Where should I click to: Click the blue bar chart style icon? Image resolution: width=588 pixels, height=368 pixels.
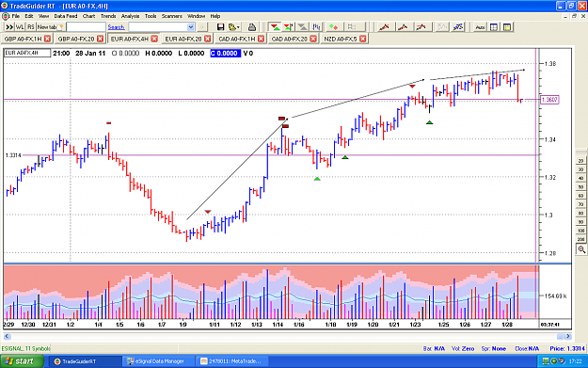pyautogui.click(x=316, y=27)
